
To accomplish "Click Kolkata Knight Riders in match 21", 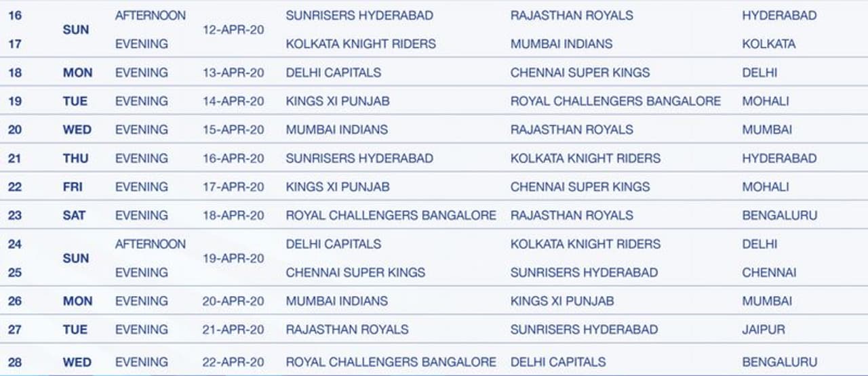I will (585, 159).
